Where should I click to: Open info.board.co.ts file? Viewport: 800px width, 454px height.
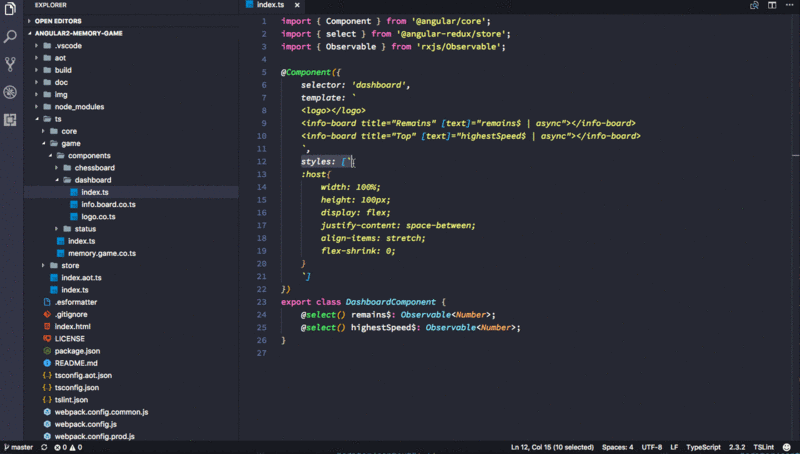pos(108,205)
